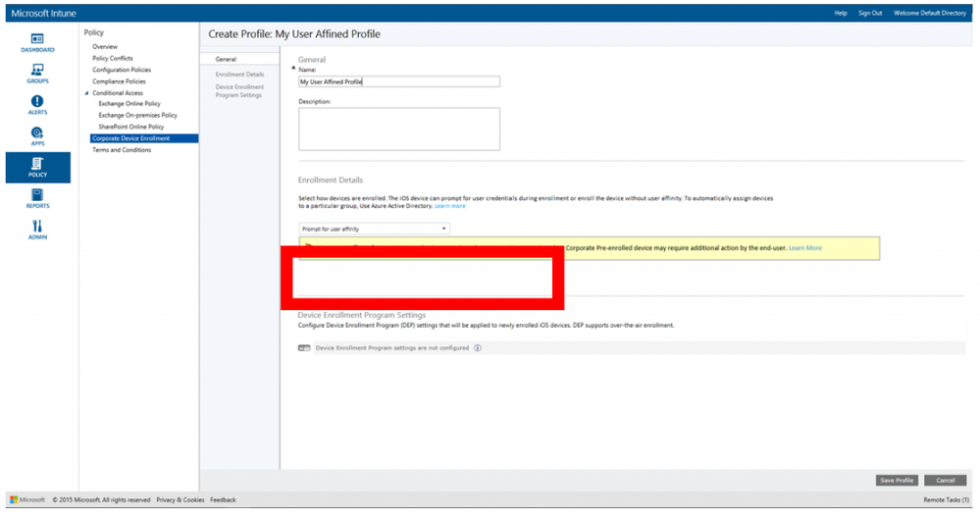
Task: Click the Cancel button
Action: (945, 480)
